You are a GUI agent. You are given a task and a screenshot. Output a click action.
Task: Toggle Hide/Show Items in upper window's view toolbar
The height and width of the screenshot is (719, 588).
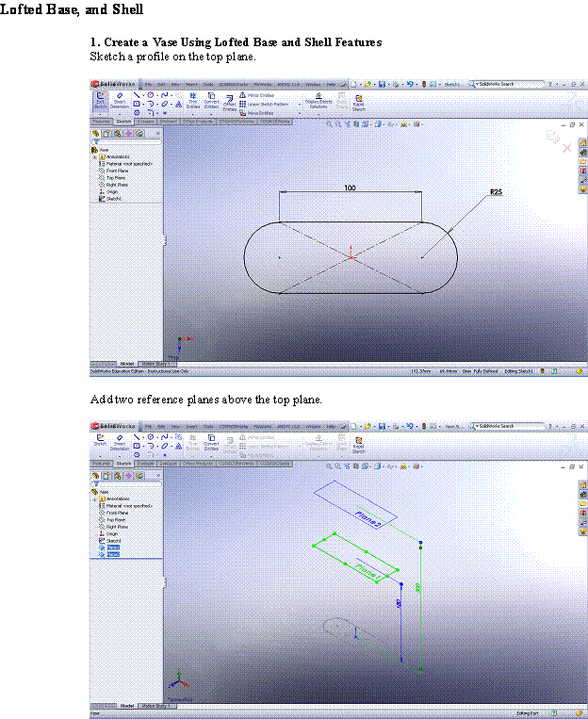coord(390,124)
